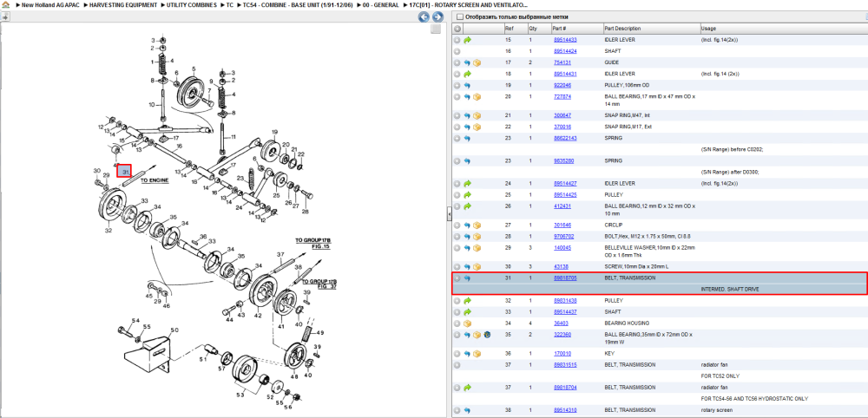This screenshot has height=418, width=868.
Task: Click the gray square button in diagram corner
Action: (436, 29)
